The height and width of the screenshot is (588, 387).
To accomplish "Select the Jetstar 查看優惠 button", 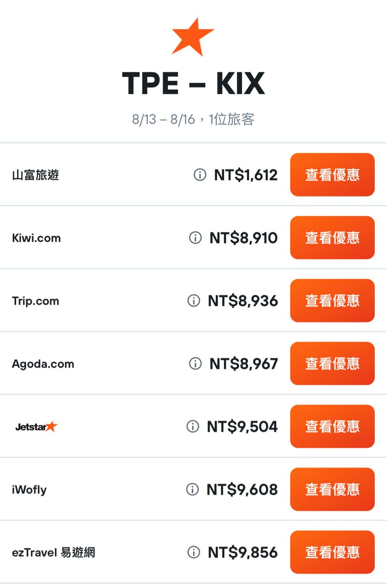I will [332, 426].
